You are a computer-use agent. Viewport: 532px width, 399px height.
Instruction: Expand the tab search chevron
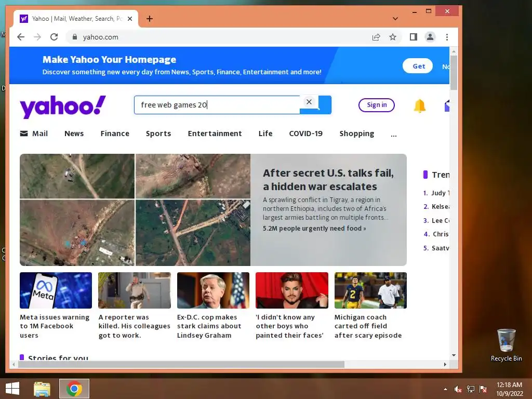(395, 19)
